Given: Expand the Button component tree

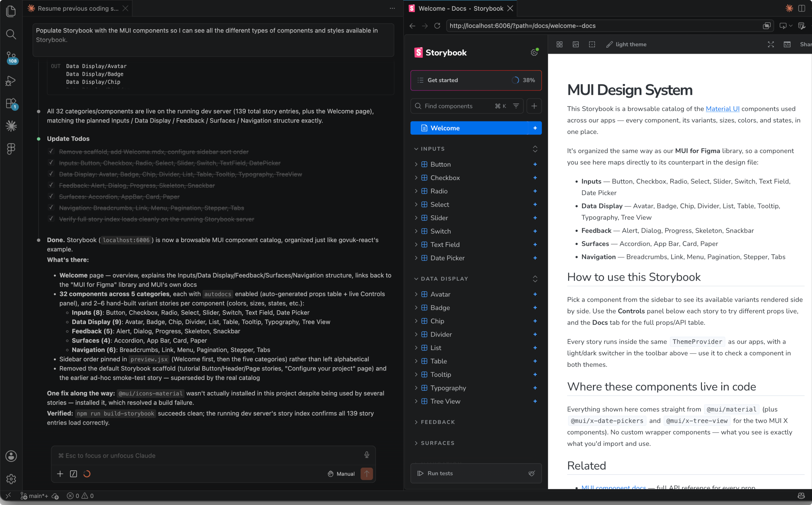Looking at the screenshot, I should [416, 164].
